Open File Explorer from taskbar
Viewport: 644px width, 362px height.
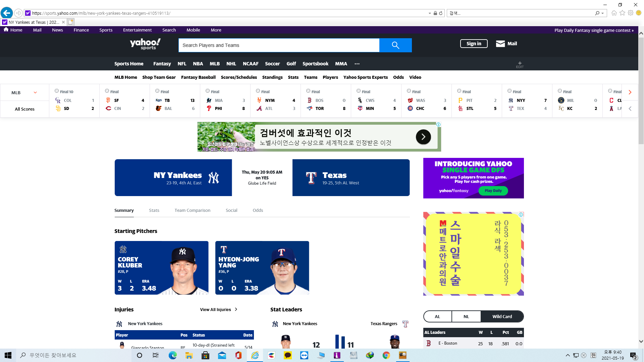(189, 355)
